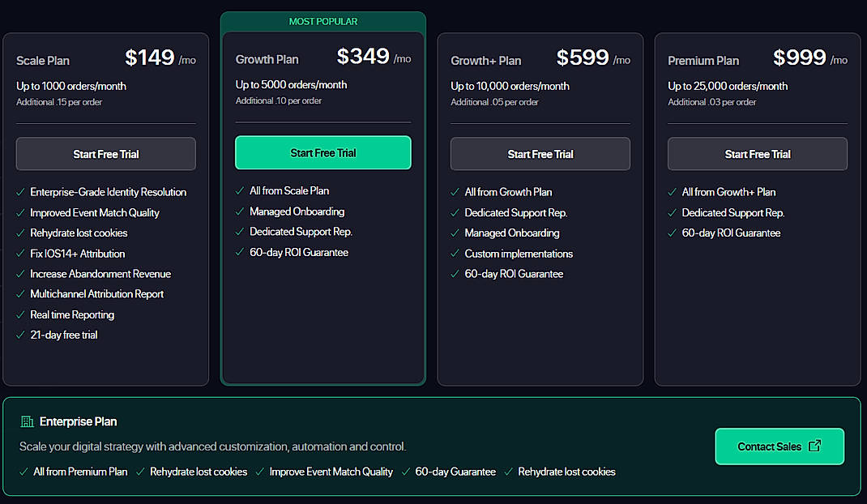Click the checkmark beside Custom implementations
Viewport: 867px width, 504px height.
[x=455, y=253]
